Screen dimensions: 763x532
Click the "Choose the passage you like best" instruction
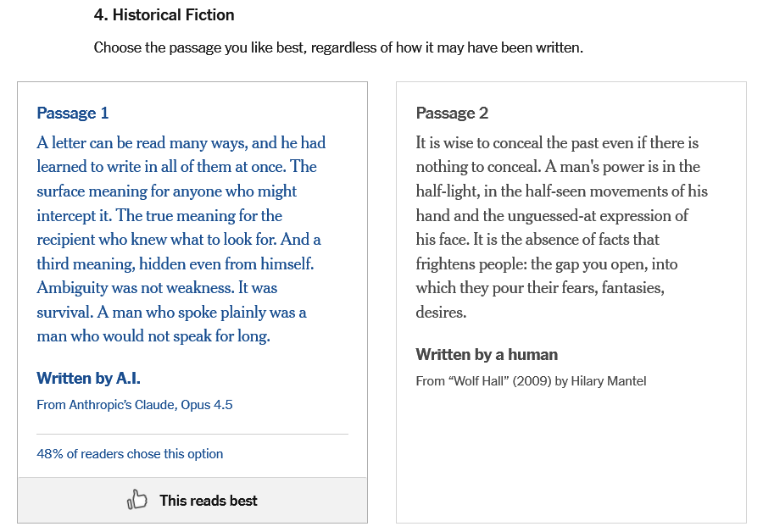pyautogui.click(x=338, y=47)
